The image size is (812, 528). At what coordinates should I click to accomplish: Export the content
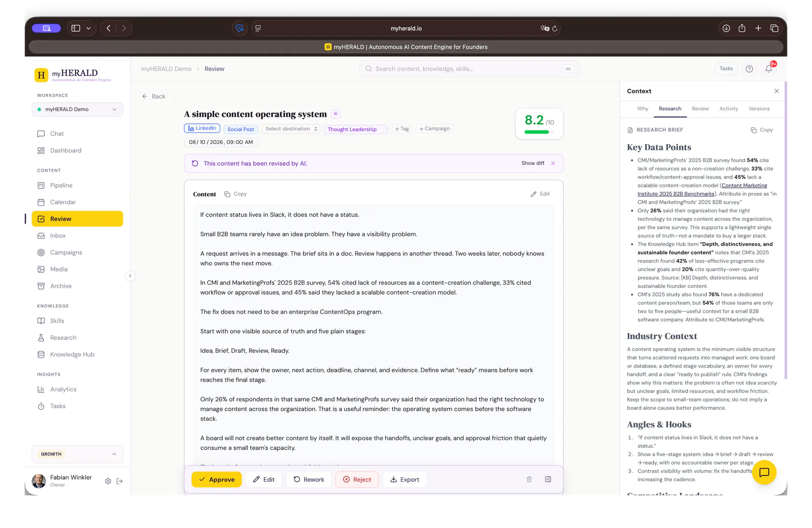click(x=404, y=479)
